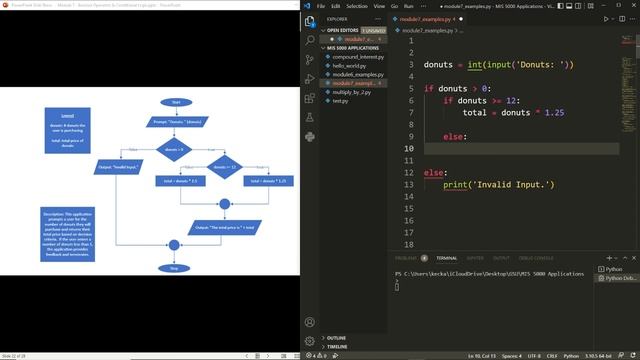The width and height of the screenshot is (640, 360).
Task: Open the run button dropdown arrow
Action: (x=613, y=19)
